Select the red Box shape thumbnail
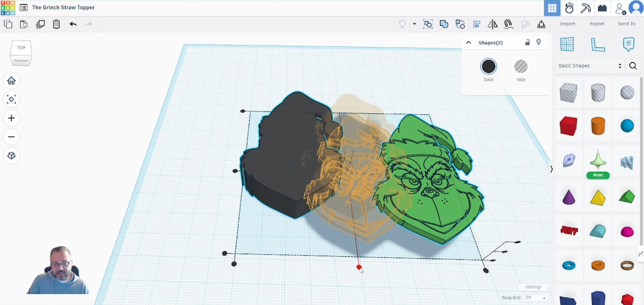 click(x=568, y=126)
